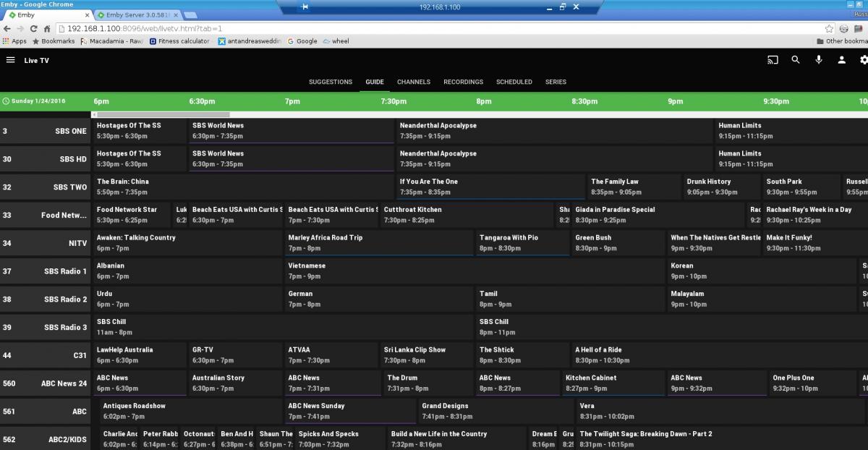This screenshot has height=450, width=868.
Task: Click the clock icon beside Sunday date
Action: 6,101
